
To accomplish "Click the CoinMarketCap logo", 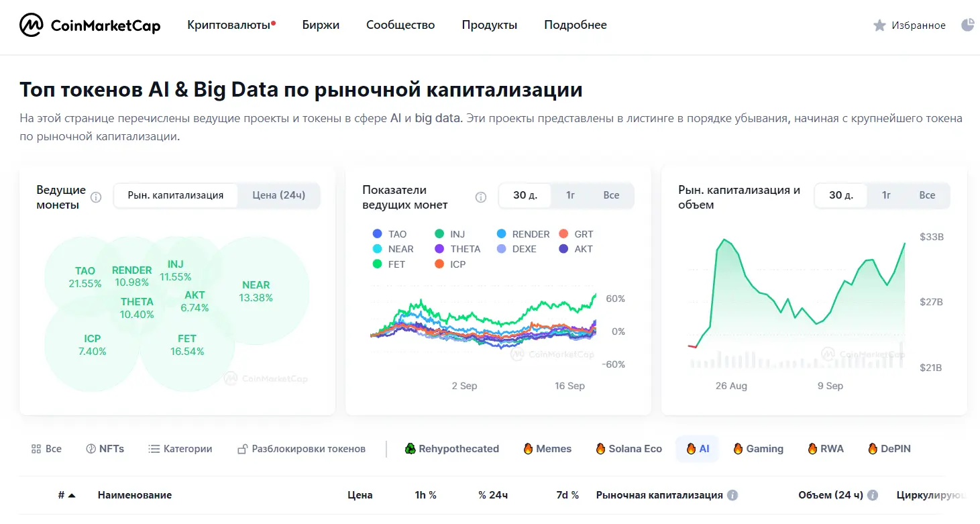I will pyautogui.click(x=90, y=25).
